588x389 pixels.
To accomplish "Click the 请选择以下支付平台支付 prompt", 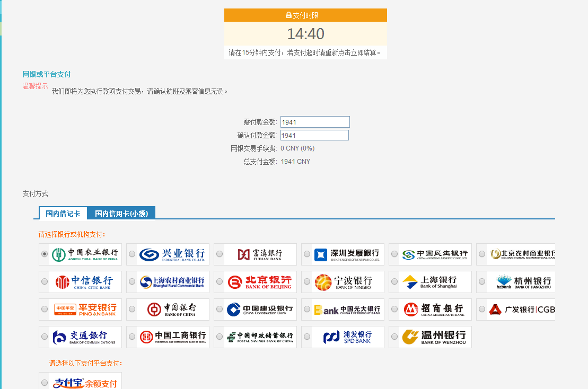I will (85, 363).
